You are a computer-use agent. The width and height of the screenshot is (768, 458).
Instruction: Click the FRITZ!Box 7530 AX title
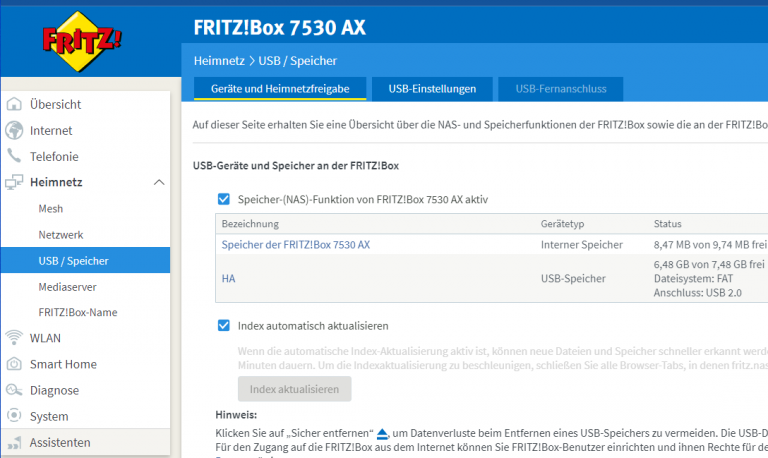point(280,27)
